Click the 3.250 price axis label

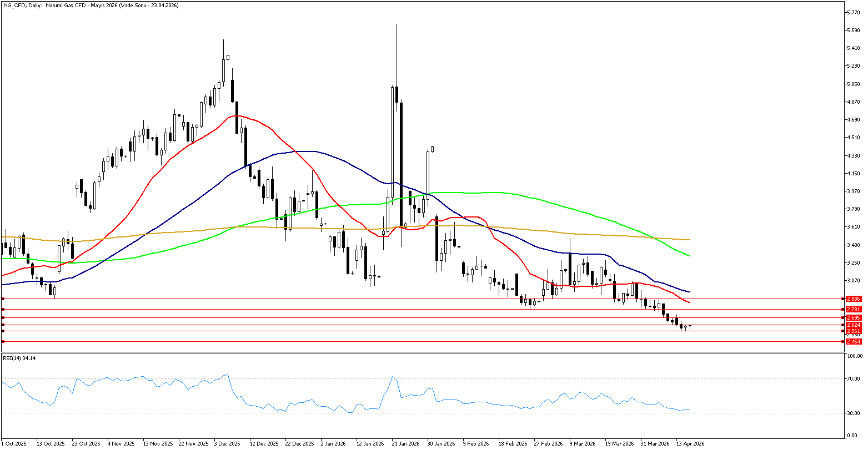coord(854,262)
